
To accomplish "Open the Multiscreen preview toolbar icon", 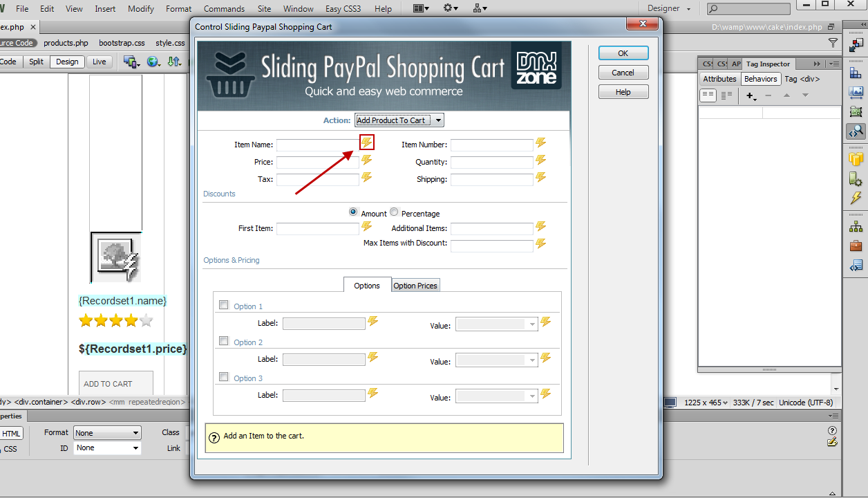I will [x=131, y=62].
